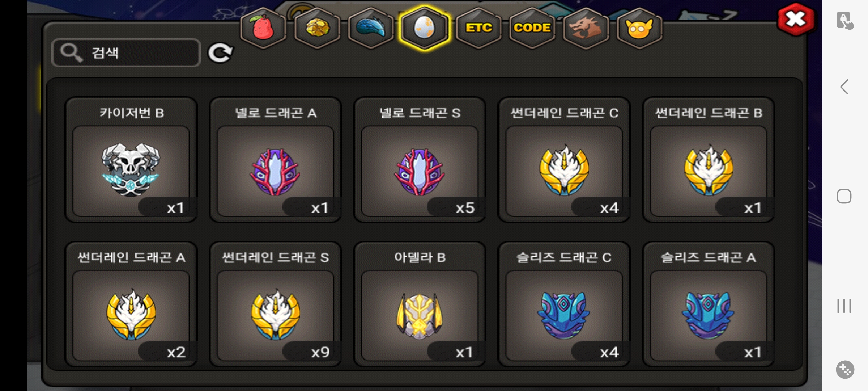Select 썬더레인 드래곤 S egg with x9

tap(275, 304)
